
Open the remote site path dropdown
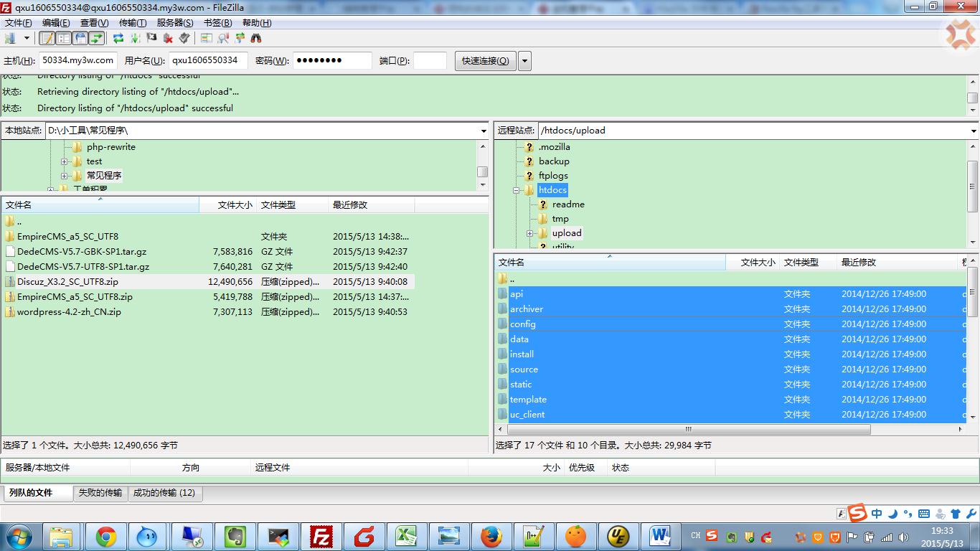coord(973,131)
